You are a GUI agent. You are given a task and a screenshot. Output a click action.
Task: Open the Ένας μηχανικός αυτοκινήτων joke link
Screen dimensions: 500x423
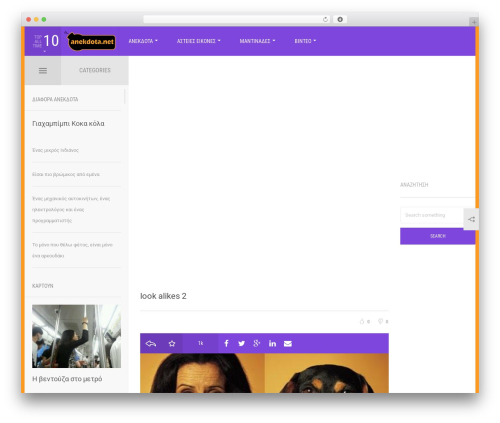point(71,209)
